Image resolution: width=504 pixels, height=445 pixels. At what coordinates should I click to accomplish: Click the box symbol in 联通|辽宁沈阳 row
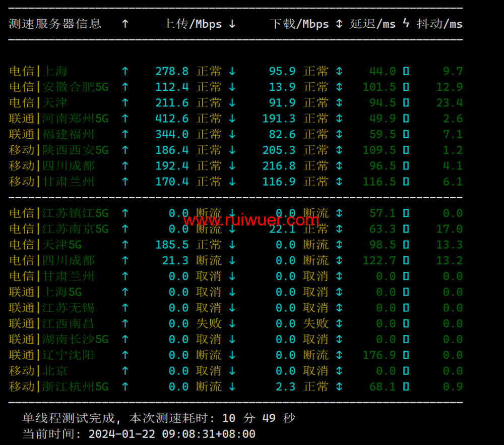[406, 355]
